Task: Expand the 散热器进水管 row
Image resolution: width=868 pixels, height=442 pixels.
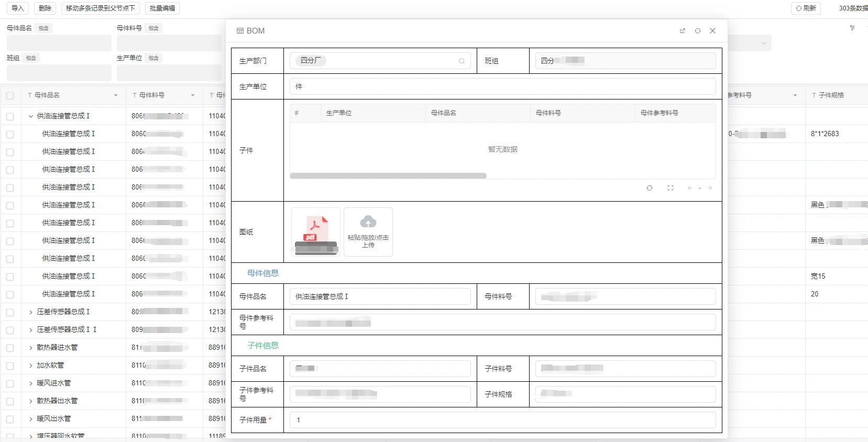Action: point(30,348)
